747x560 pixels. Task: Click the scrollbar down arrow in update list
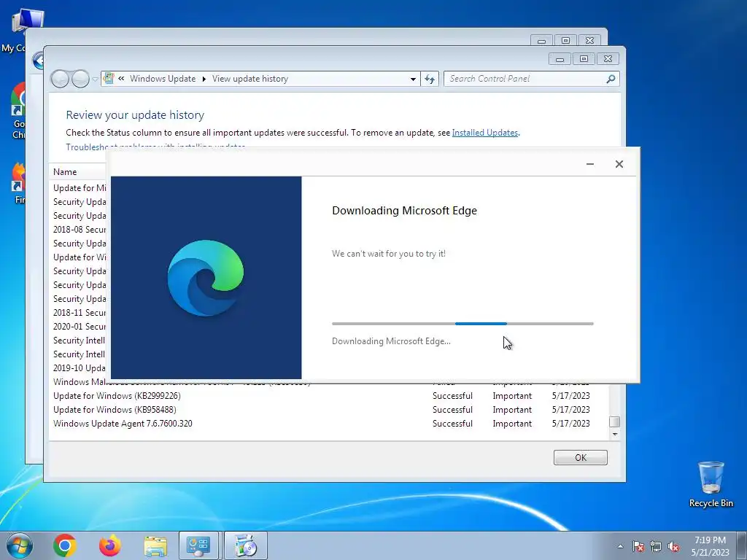[614, 435]
